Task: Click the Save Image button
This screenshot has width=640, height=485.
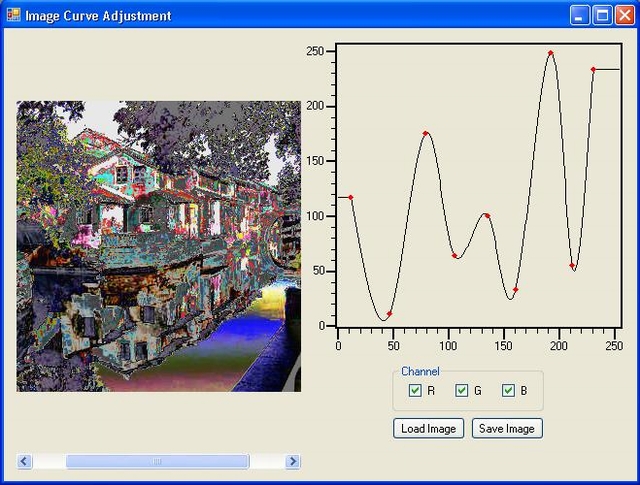Action: point(507,428)
